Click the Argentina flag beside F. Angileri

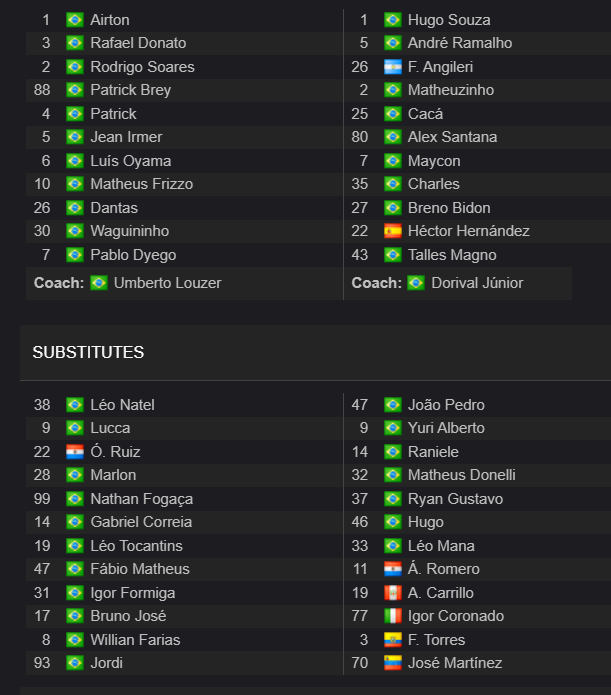point(392,67)
